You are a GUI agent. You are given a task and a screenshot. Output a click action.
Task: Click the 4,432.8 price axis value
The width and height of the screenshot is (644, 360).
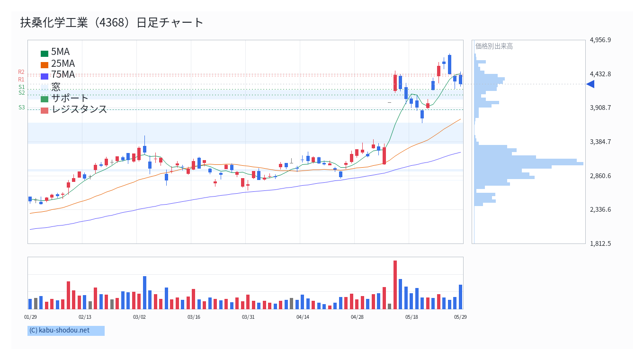click(x=600, y=74)
